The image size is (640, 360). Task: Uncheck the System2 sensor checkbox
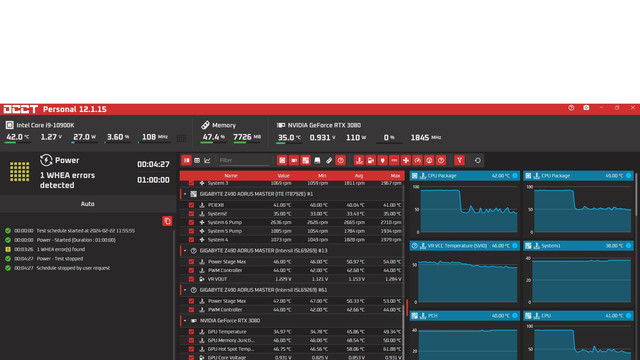point(191,213)
